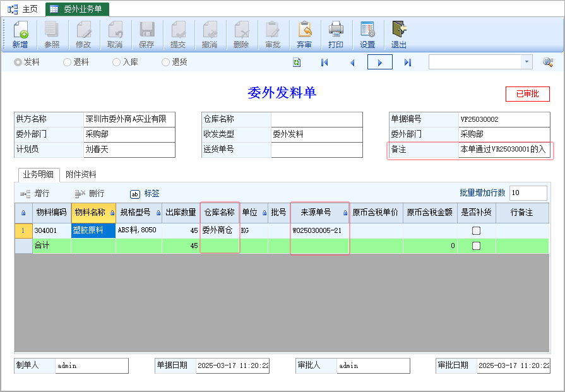Screen dimensions: 565x392
Task: Select the 发料 radio button
Action: (18, 62)
